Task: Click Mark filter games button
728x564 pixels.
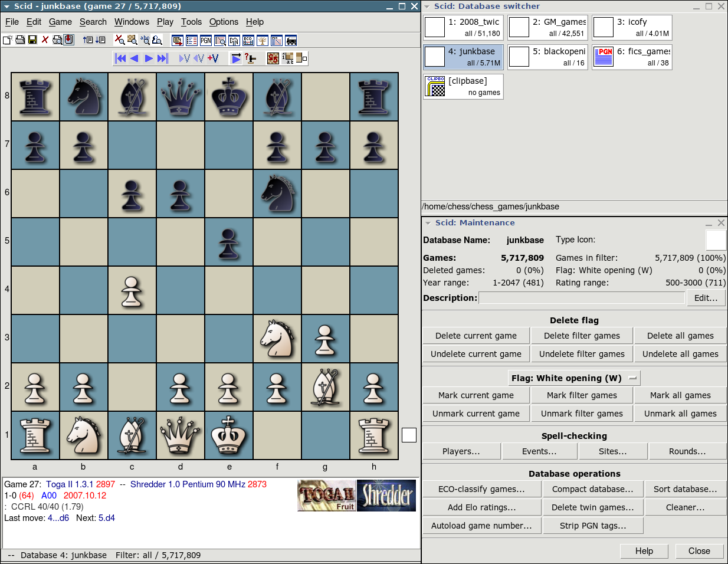Action: pos(582,395)
